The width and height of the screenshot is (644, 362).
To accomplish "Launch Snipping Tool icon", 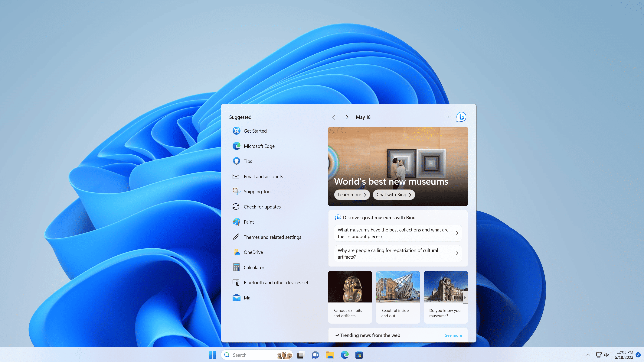I will tap(236, 192).
